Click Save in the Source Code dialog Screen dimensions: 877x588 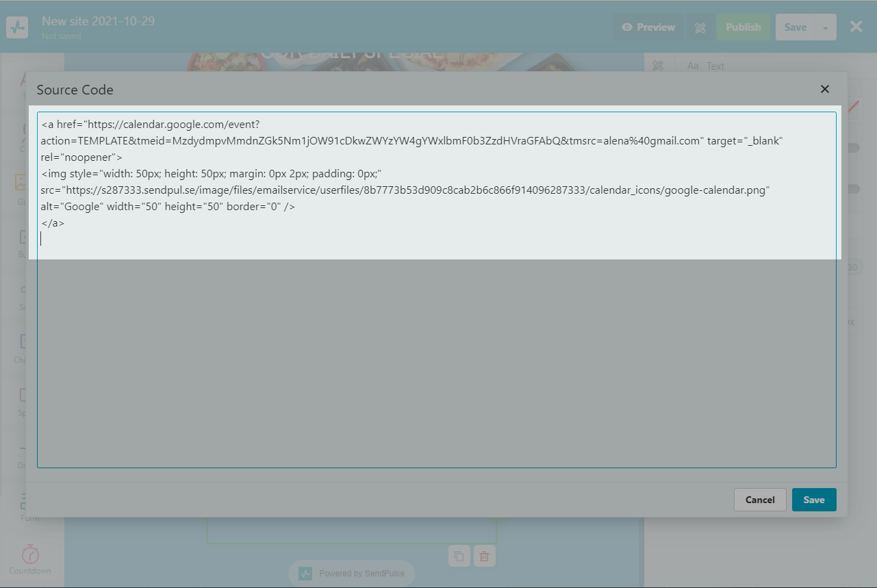(x=813, y=500)
